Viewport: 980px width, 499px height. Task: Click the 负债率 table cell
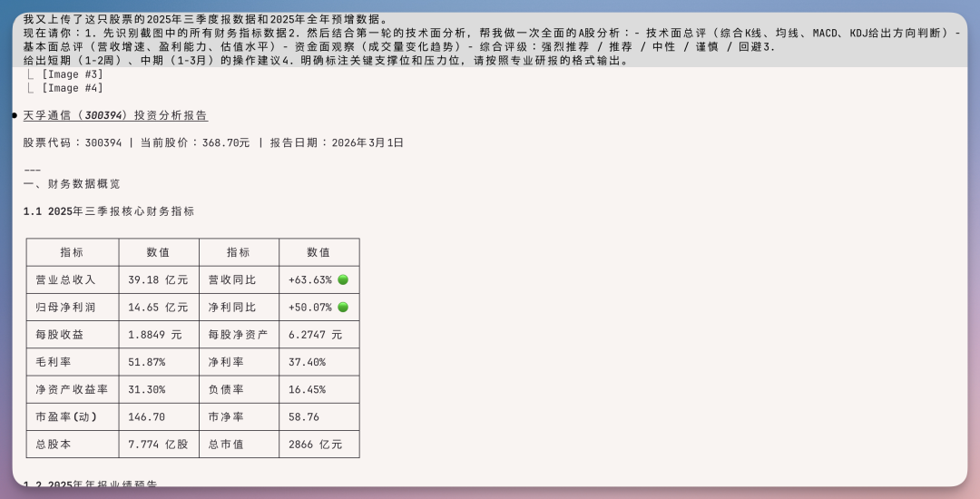(239, 390)
